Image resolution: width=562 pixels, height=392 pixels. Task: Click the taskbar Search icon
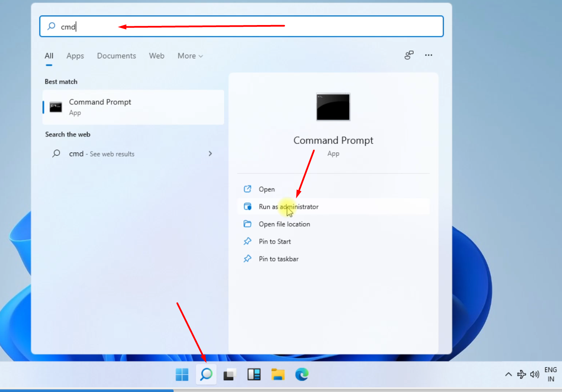[x=206, y=374]
